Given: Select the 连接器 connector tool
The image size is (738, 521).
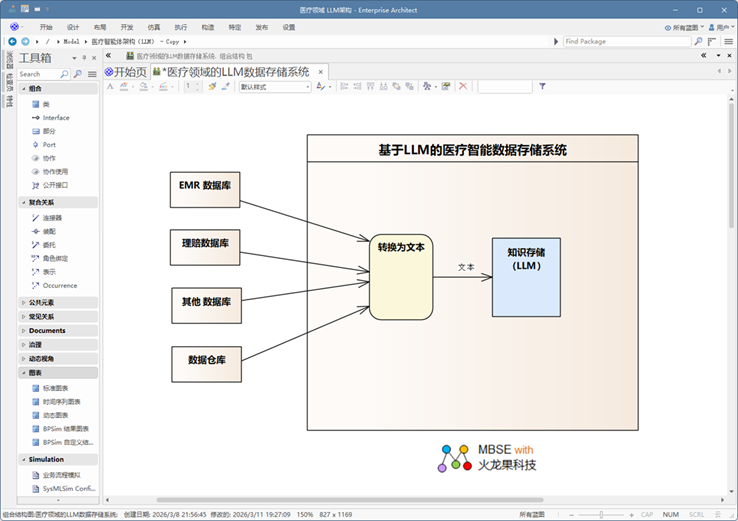Looking at the screenshot, I should [52, 217].
